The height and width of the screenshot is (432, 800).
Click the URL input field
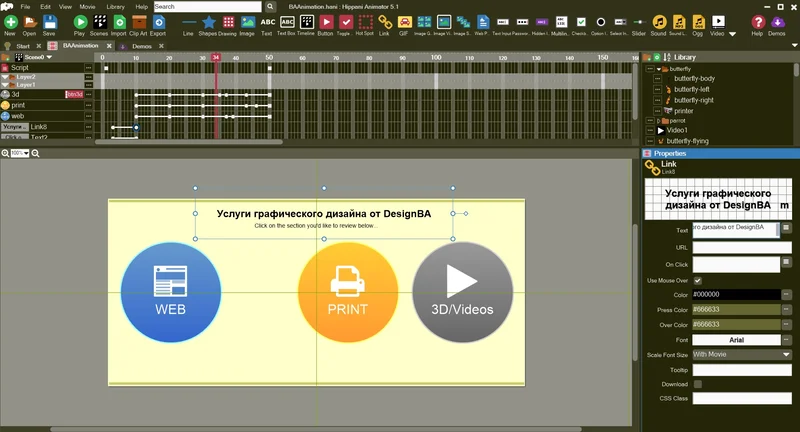click(742, 248)
